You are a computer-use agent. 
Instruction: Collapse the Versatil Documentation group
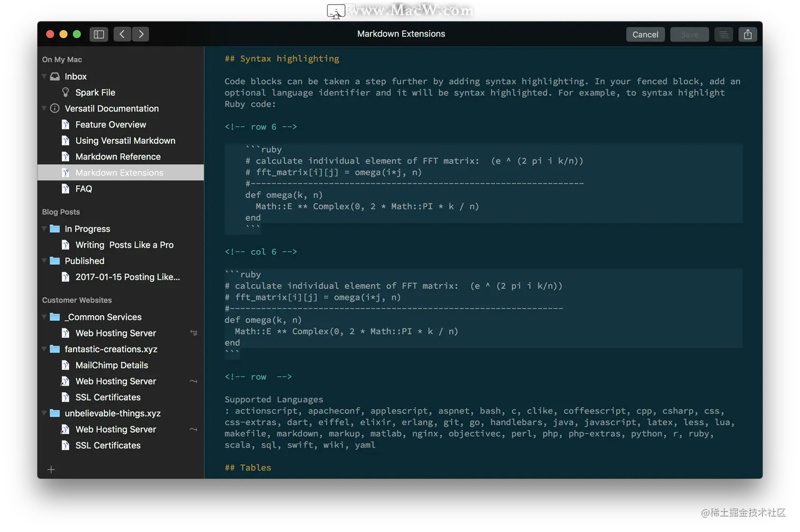tap(44, 108)
